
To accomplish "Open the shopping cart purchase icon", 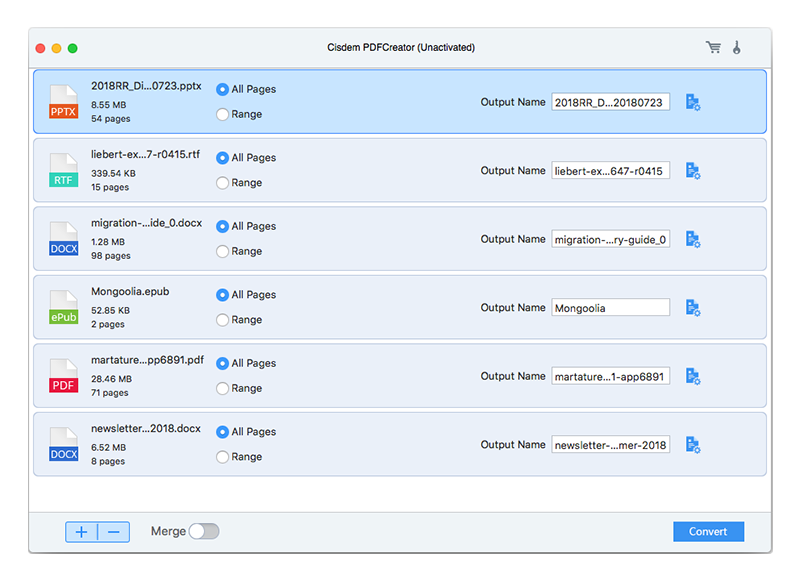I will pyautogui.click(x=713, y=47).
